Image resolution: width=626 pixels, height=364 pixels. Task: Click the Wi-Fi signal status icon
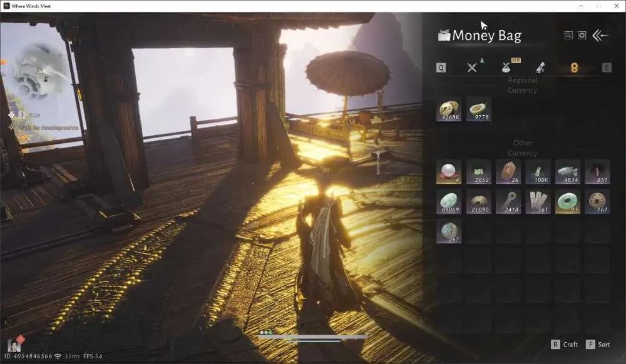(x=58, y=356)
